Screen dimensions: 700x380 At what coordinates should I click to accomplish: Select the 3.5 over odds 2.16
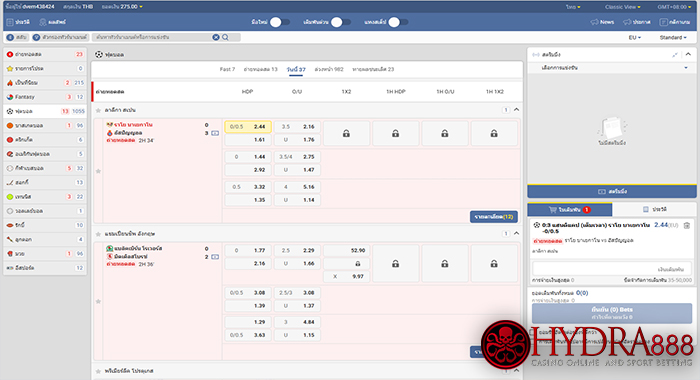(297, 127)
